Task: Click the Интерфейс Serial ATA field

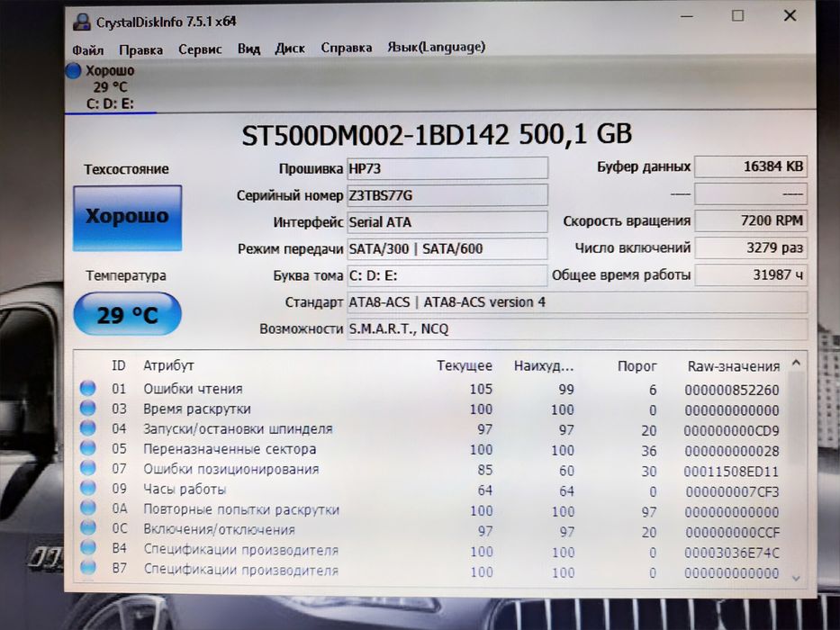Action: click(x=447, y=221)
